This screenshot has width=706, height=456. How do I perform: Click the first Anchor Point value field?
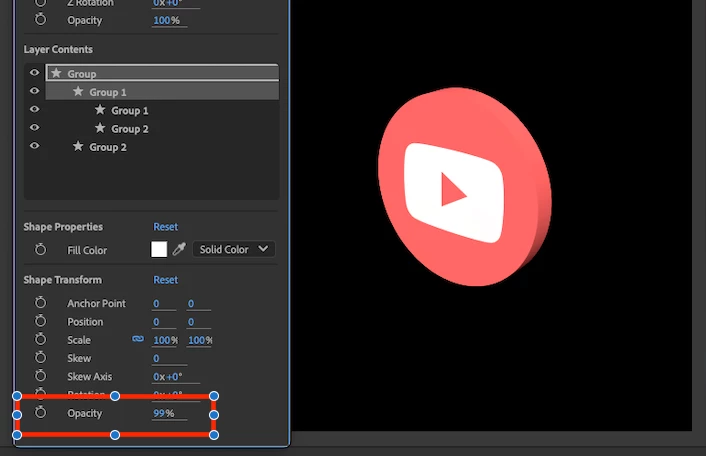[164, 303]
